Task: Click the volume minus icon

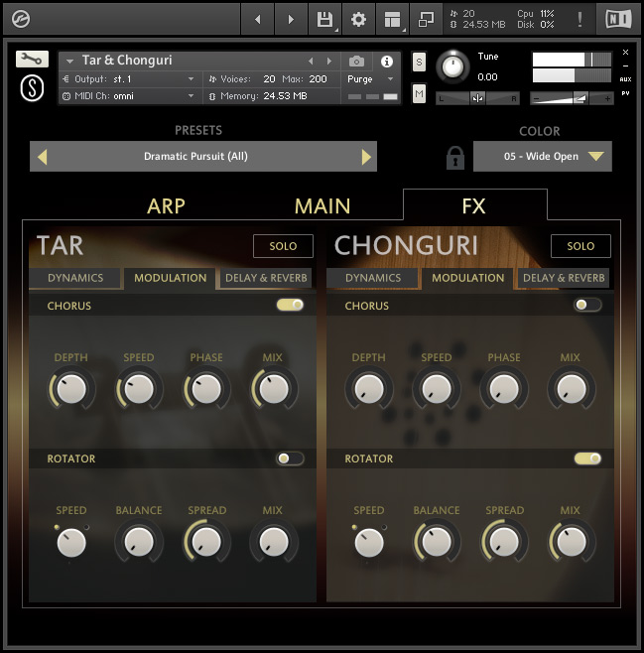Action: pyautogui.click(x=536, y=98)
